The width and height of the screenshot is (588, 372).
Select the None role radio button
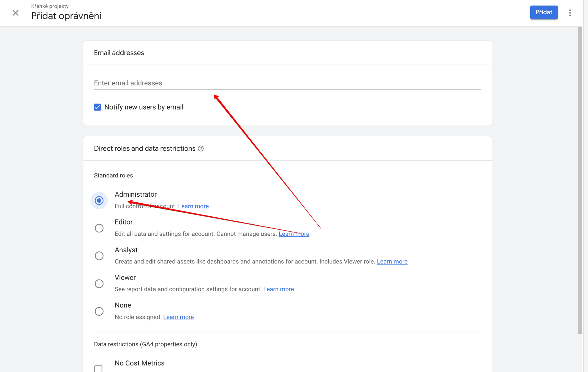tap(99, 311)
